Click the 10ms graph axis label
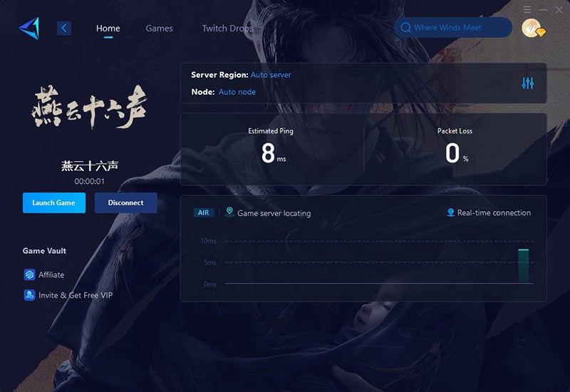Viewport: 570px width, 392px height. tap(209, 241)
